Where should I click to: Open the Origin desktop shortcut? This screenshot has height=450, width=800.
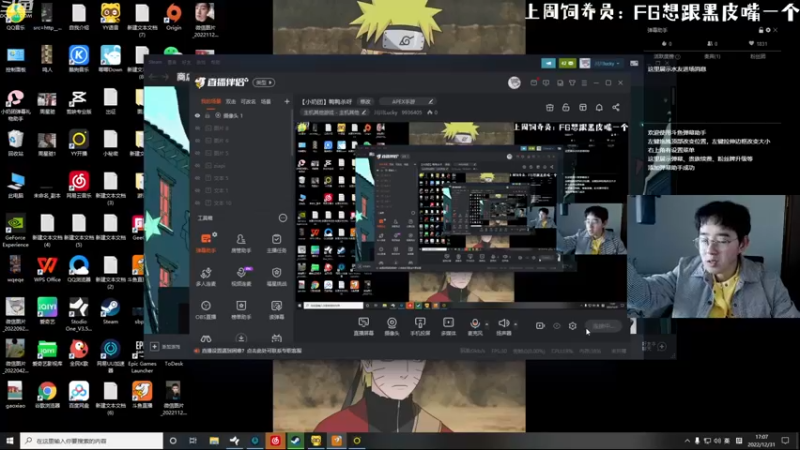(174, 17)
